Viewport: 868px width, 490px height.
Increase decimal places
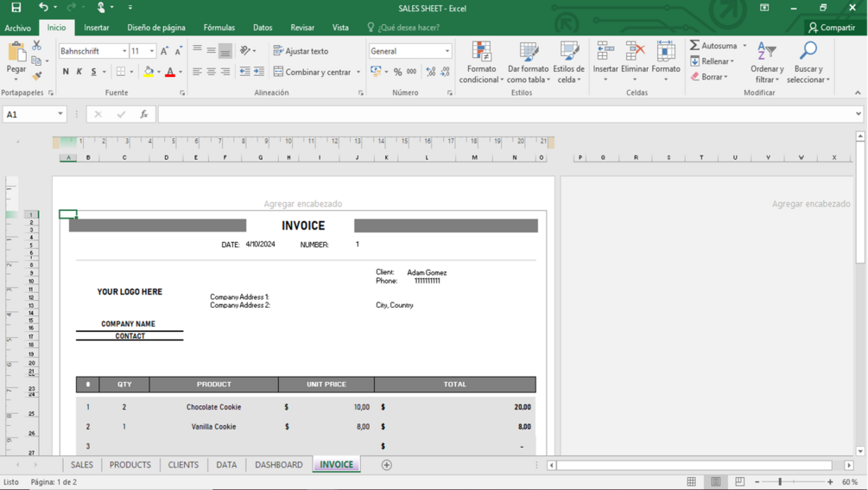(431, 72)
